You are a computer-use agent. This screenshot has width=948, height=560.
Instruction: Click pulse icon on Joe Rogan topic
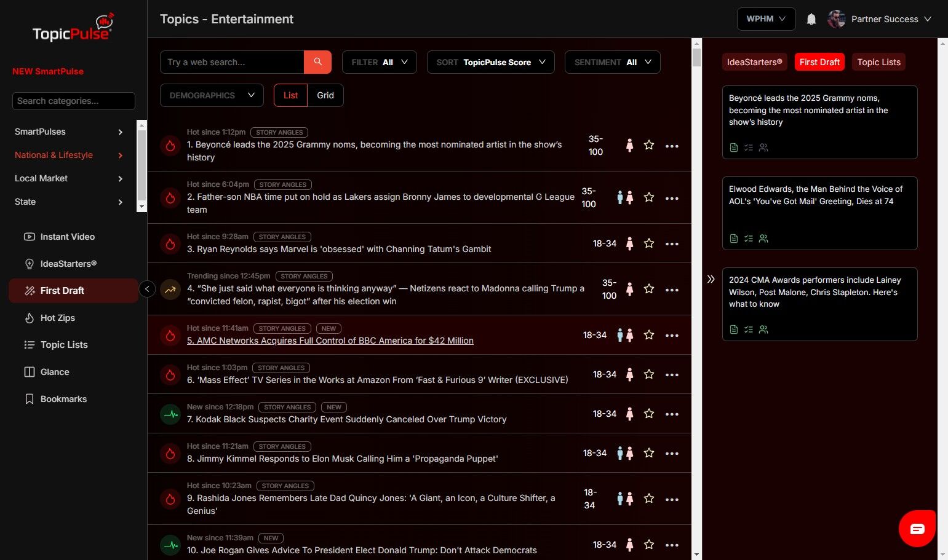170,545
